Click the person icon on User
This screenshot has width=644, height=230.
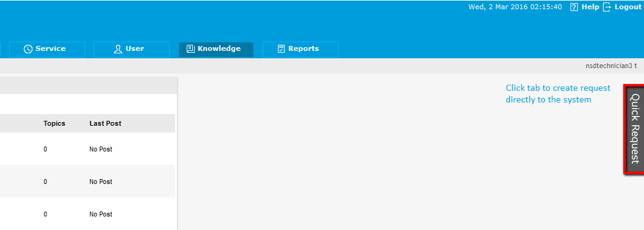(118, 49)
